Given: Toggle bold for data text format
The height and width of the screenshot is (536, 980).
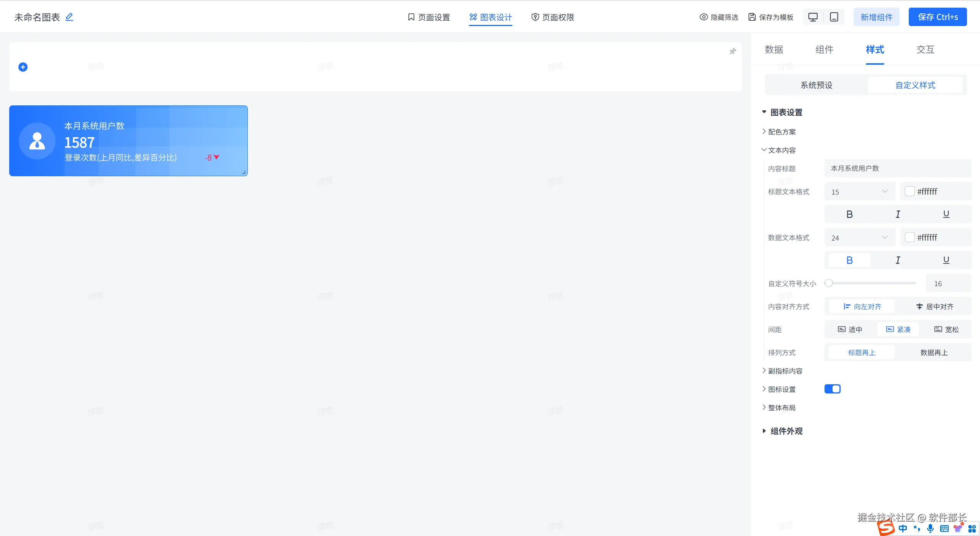Looking at the screenshot, I should pyautogui.click(x=849, y=260).
